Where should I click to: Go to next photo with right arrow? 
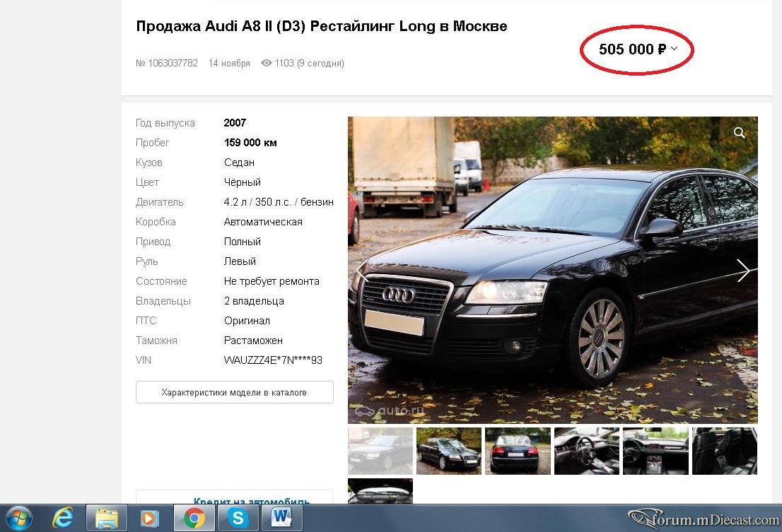point(743,271)
